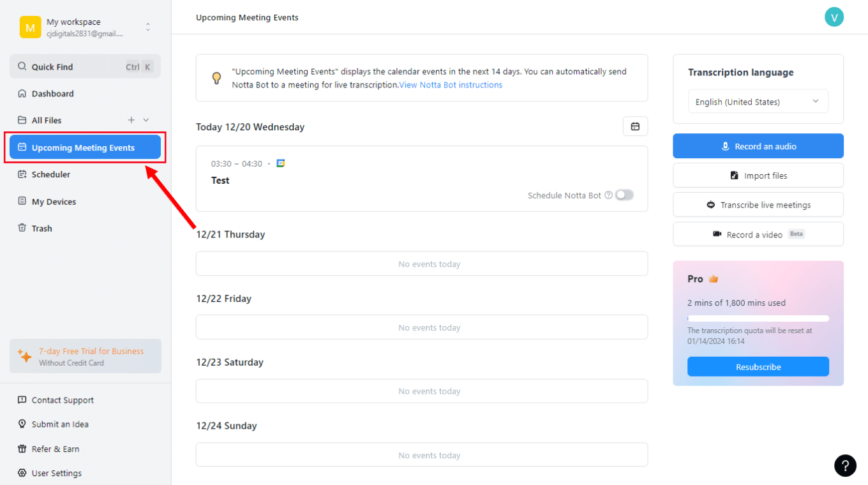Expand the All Files chevron
This screenshot has width=868, height=485.
click(146, 120)
